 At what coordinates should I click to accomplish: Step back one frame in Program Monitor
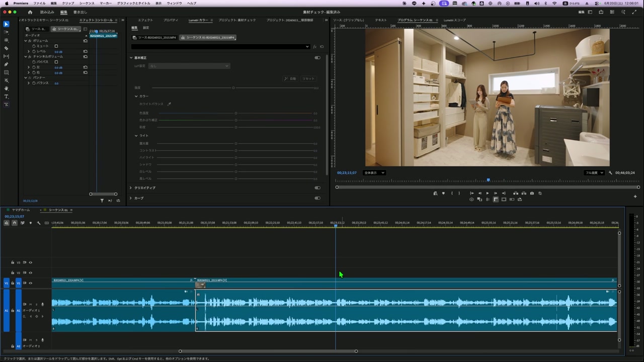pos(479,193)
